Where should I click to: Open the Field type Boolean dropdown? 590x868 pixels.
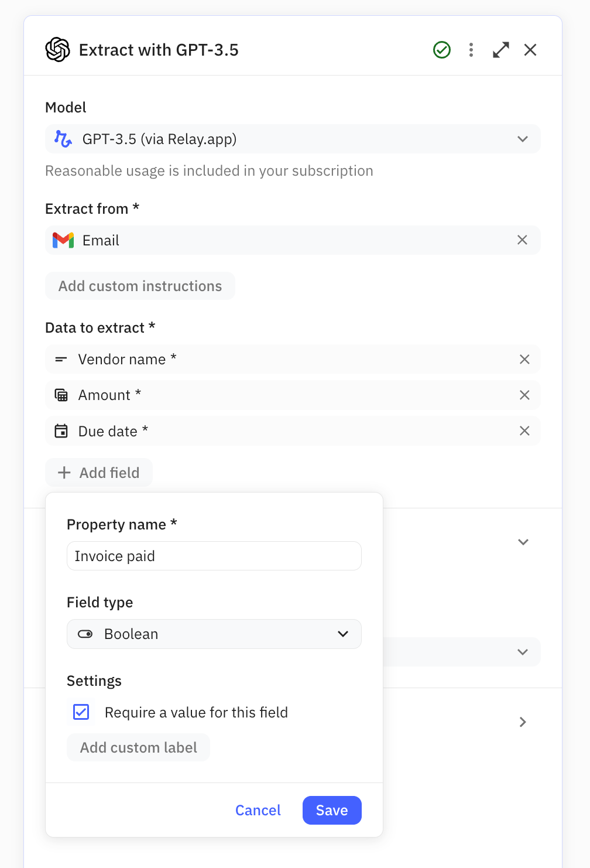(x=214, y=634)
